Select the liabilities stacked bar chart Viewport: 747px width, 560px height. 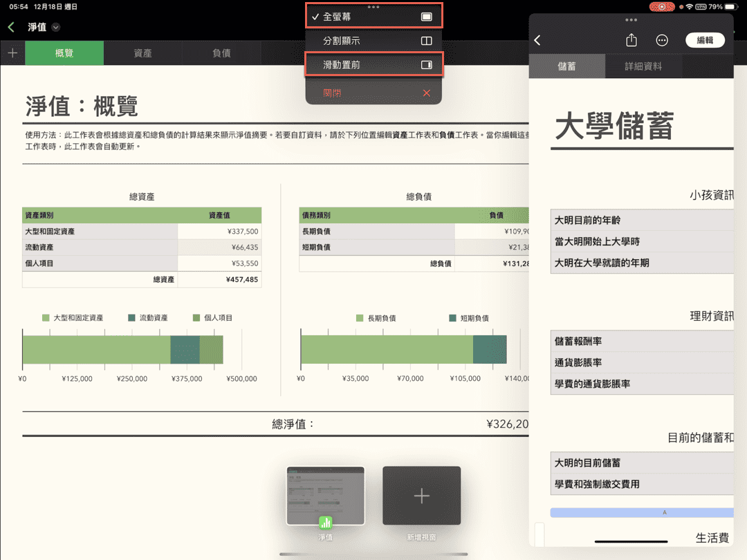tap(404, 350)
